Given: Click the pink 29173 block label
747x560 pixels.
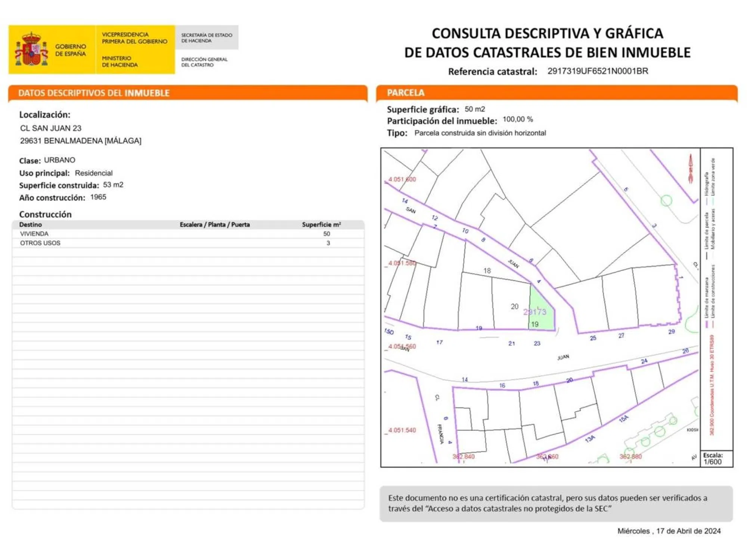Looking at the screenshot, I should (534, 312).
